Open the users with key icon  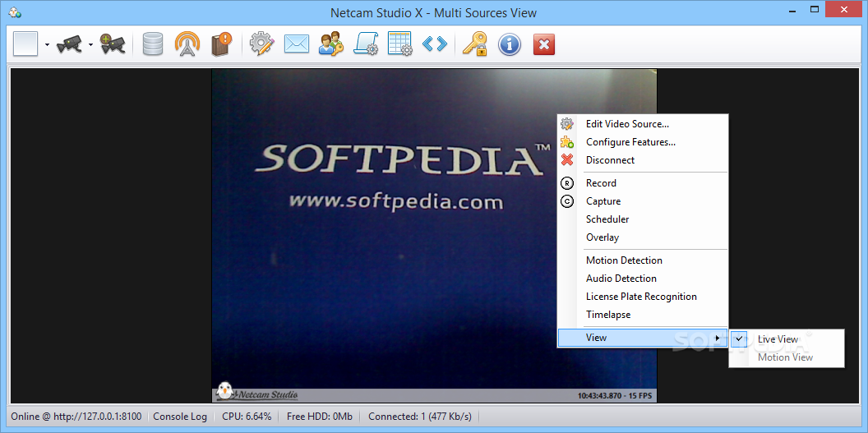click(x=331, y=44)
